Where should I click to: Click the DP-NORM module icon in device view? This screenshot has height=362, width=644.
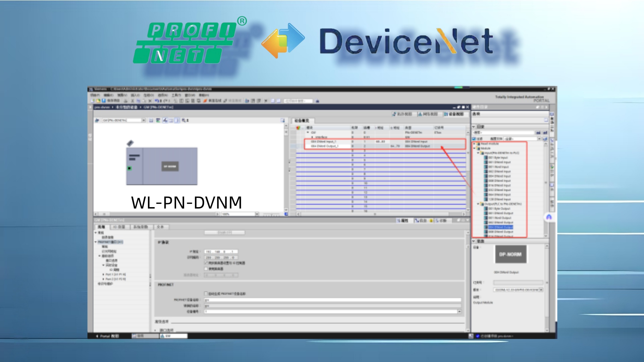(x=170, y=166)
